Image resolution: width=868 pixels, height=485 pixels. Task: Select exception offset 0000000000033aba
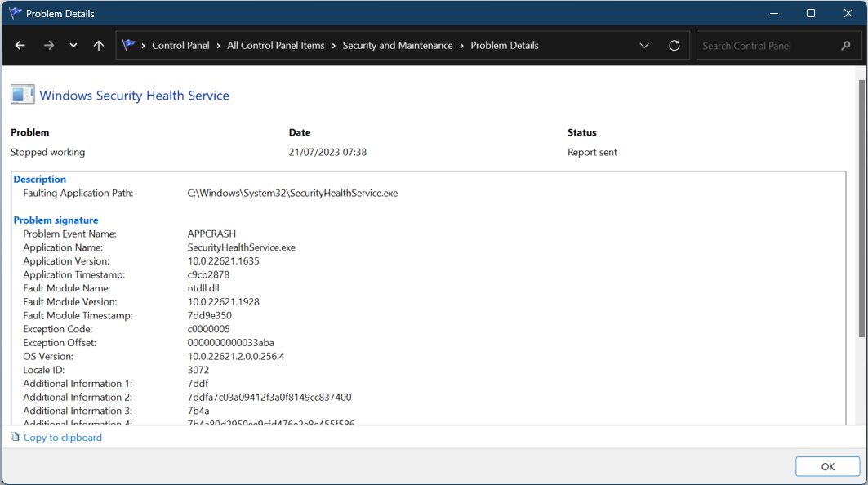coord(230,343)
